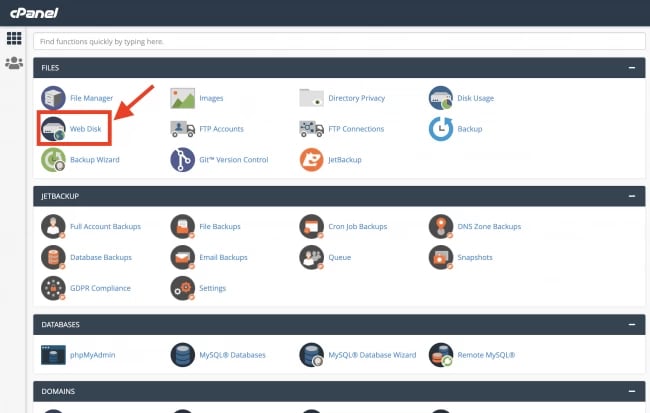Open the Web Disk icon
This screenshot has width=650, height=413.
53,129
